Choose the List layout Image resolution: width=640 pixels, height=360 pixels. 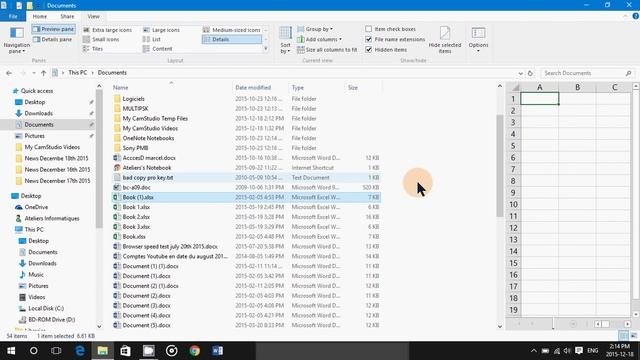point(152,39)
